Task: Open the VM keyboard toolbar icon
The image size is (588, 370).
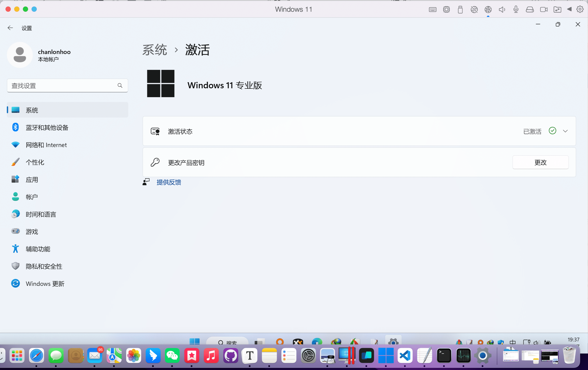Action: click(x=433, y=10)
